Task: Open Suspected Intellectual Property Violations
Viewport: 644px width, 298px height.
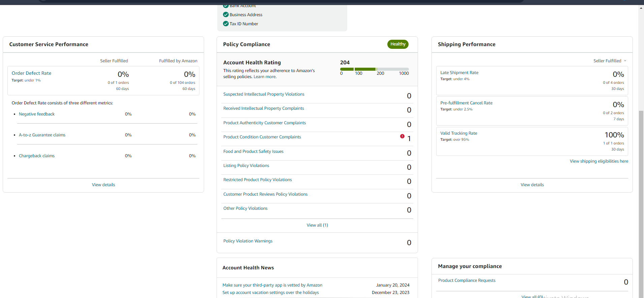Action: click(x=264, y=94)
